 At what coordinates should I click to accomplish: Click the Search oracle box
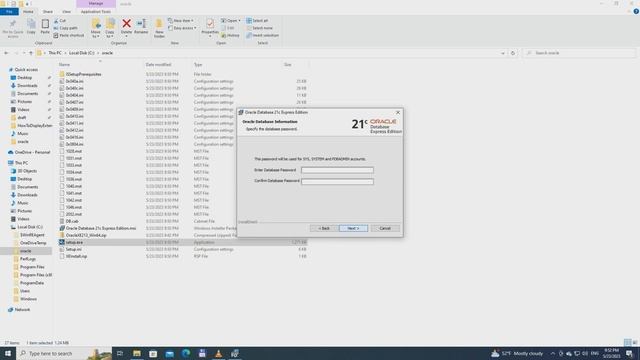point(580,53)
